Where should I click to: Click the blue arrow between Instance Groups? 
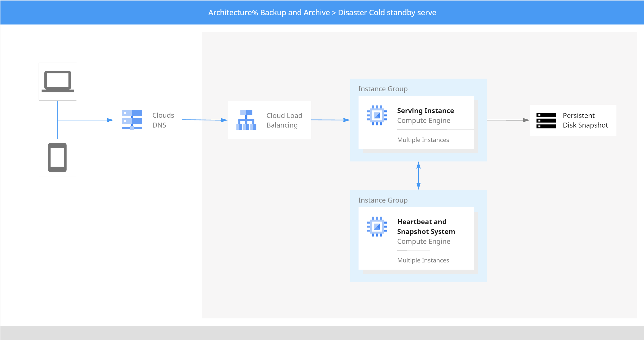click(418, 175)
